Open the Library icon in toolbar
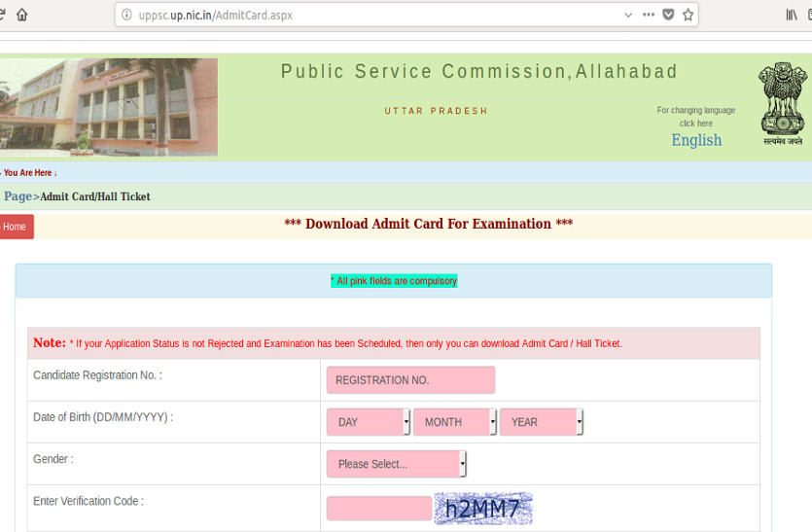The height and width of the screenshot is (532, 812). click(793, 15)
